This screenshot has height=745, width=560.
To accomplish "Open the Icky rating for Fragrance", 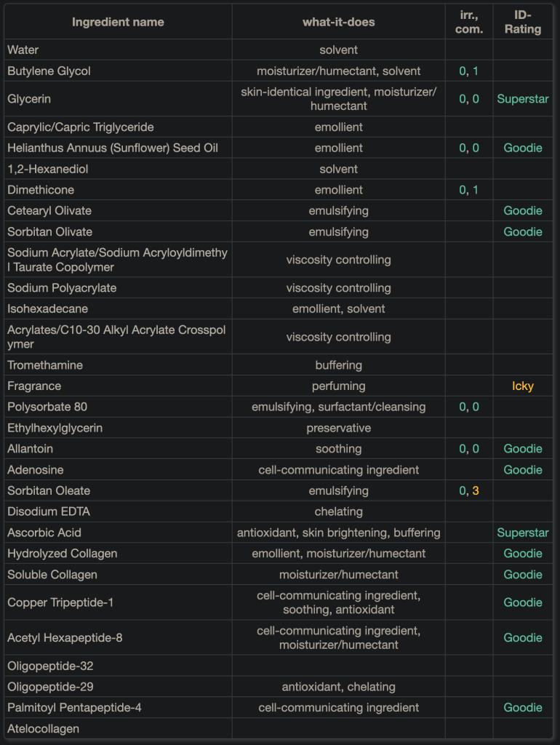I will tap(522, 386).
